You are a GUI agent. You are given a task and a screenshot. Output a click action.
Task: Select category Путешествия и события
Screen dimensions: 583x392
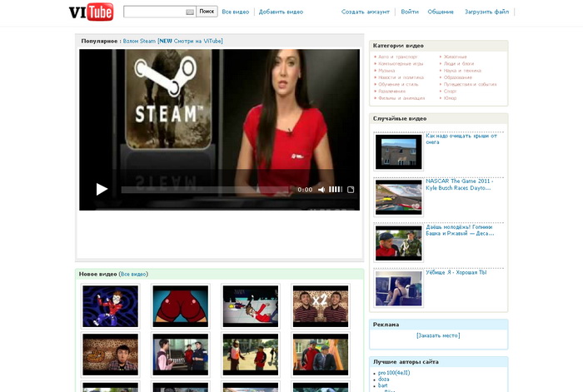point(471,84)
